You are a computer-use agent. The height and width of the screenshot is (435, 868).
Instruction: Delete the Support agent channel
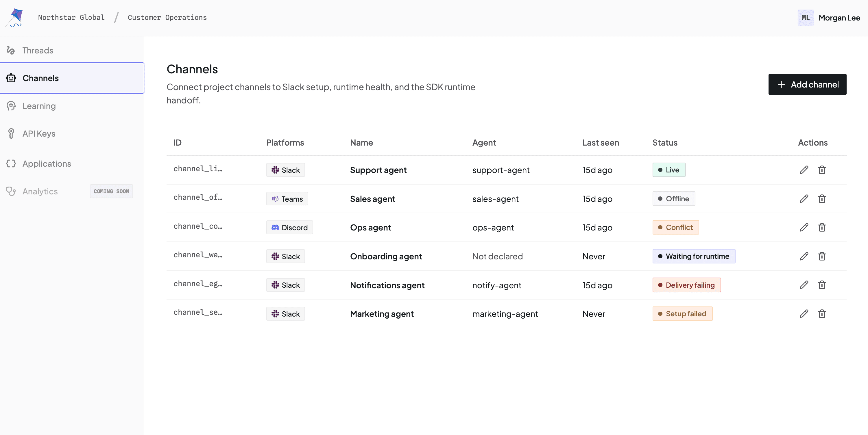point(822,170)
